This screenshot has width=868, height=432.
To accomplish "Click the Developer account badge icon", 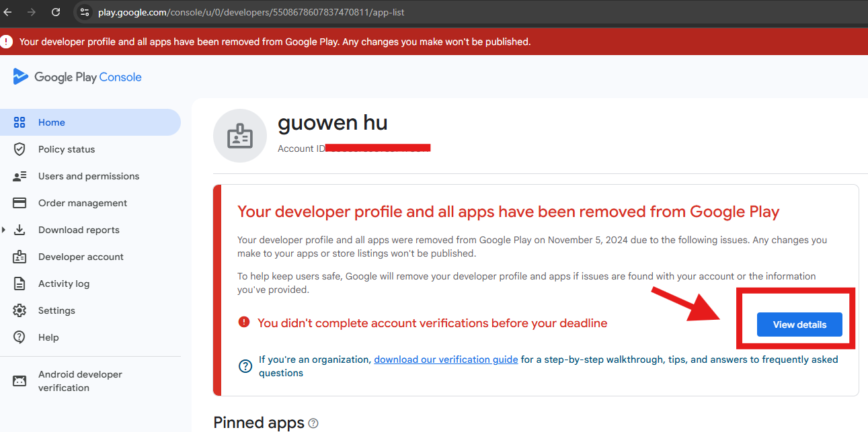I will [19, 257].
